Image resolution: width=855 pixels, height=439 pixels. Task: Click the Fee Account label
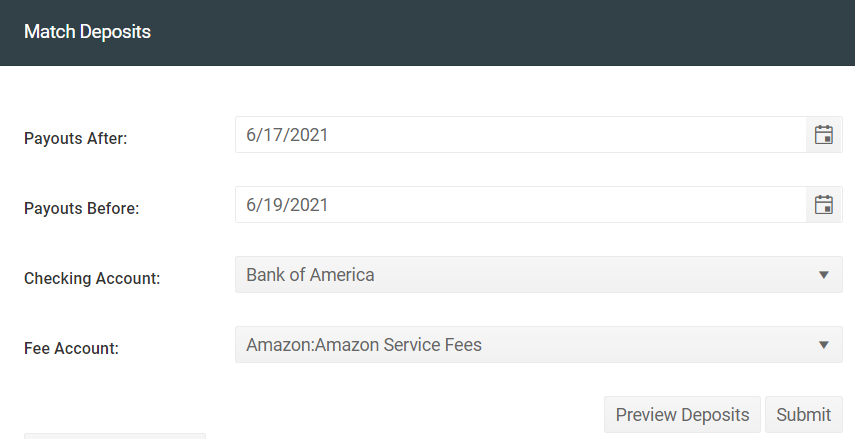pos(71,348)
